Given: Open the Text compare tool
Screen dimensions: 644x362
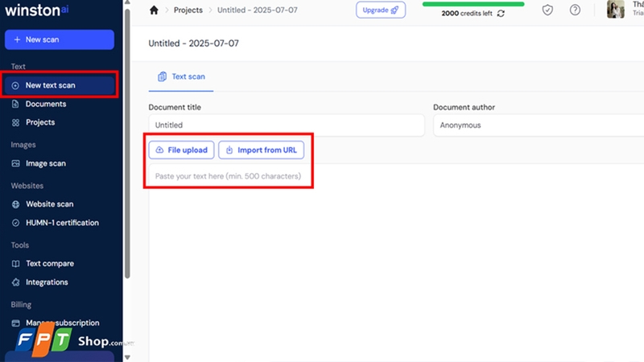Looking at the screenshot, I should click(x=50, y=264).
